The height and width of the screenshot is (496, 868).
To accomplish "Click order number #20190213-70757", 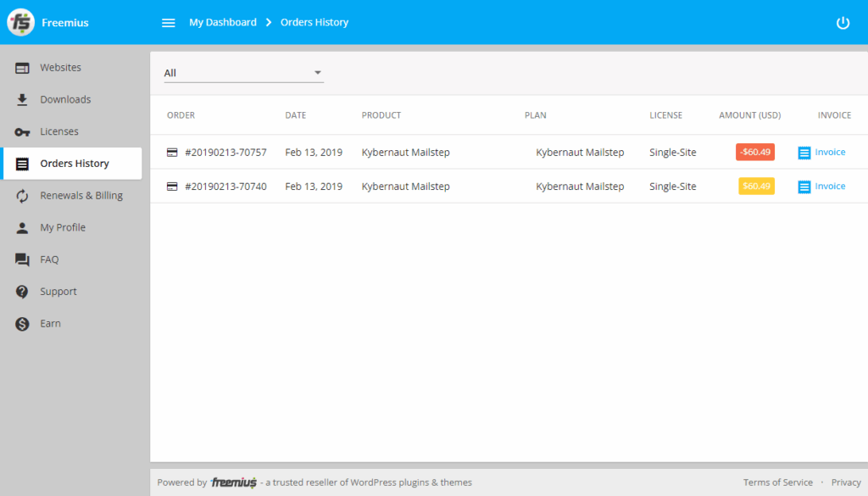I will pyautogui.click(x=225, y=153).
